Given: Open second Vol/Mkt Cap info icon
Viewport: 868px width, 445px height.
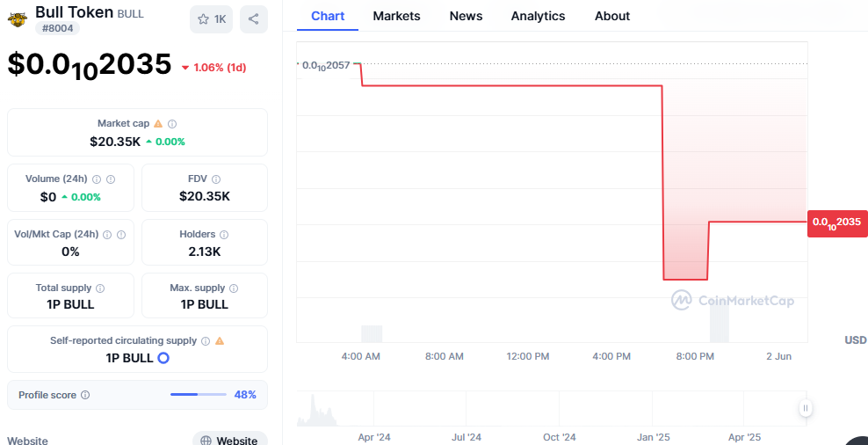Looking at the screenshot, I should (121, 235).
